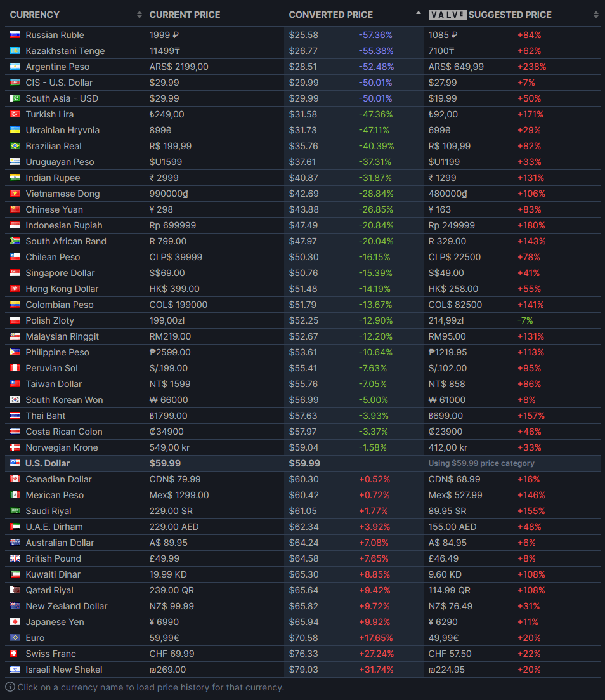Click the Converted Price header text
605x700 pixels.
330,15
